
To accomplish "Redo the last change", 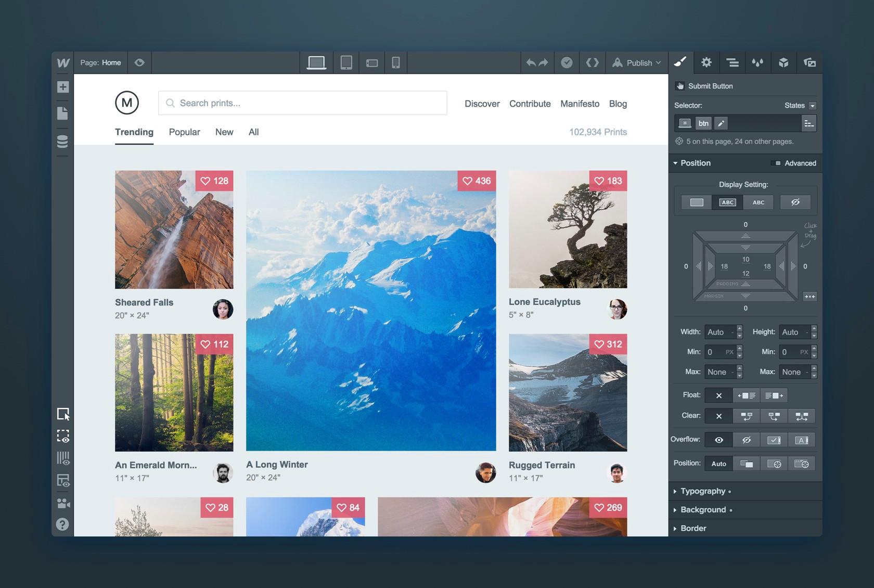I will (x=543, y=62).
